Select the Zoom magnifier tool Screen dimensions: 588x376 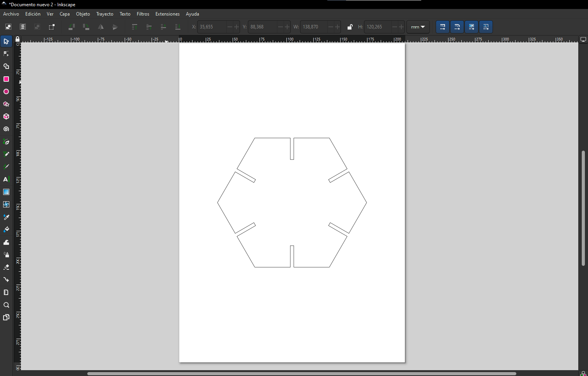6,305
